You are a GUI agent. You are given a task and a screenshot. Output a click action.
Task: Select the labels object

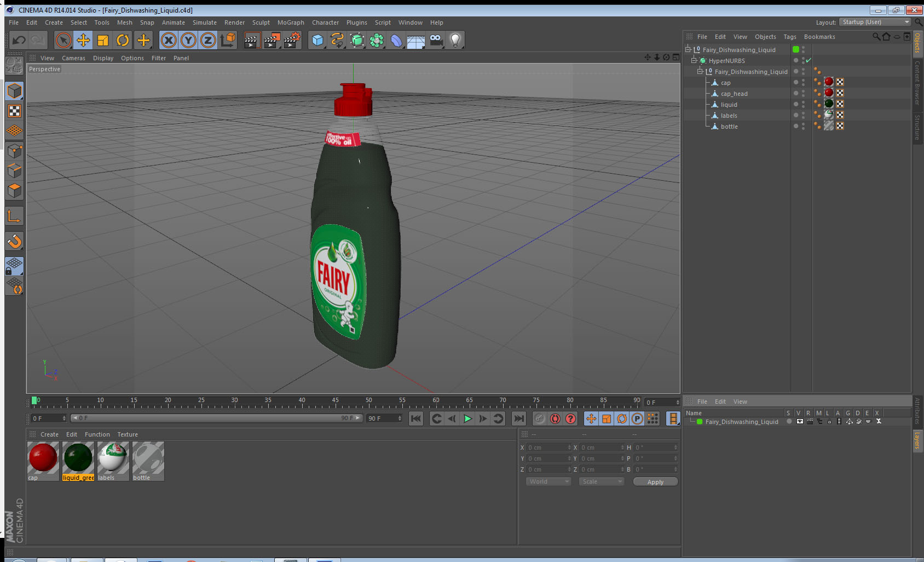[x=729, y=116]
